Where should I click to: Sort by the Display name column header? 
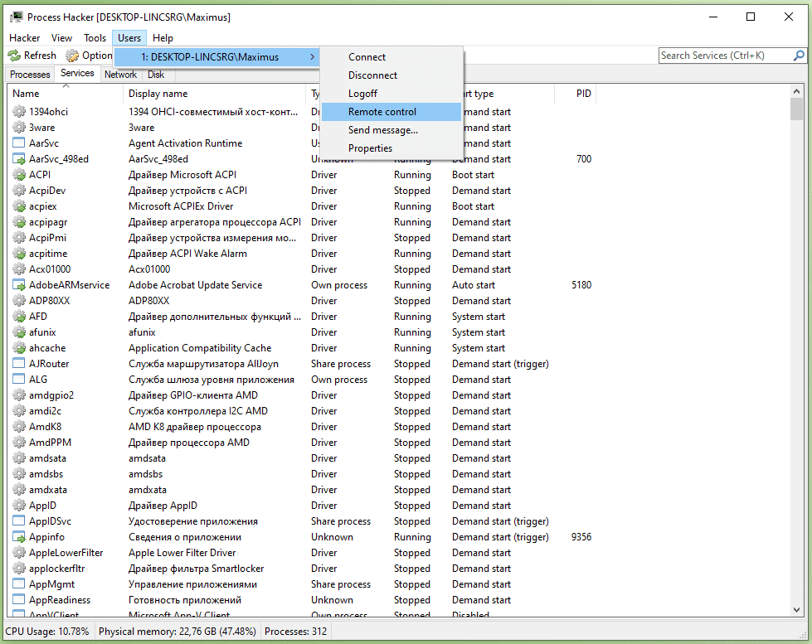(214, 94)
